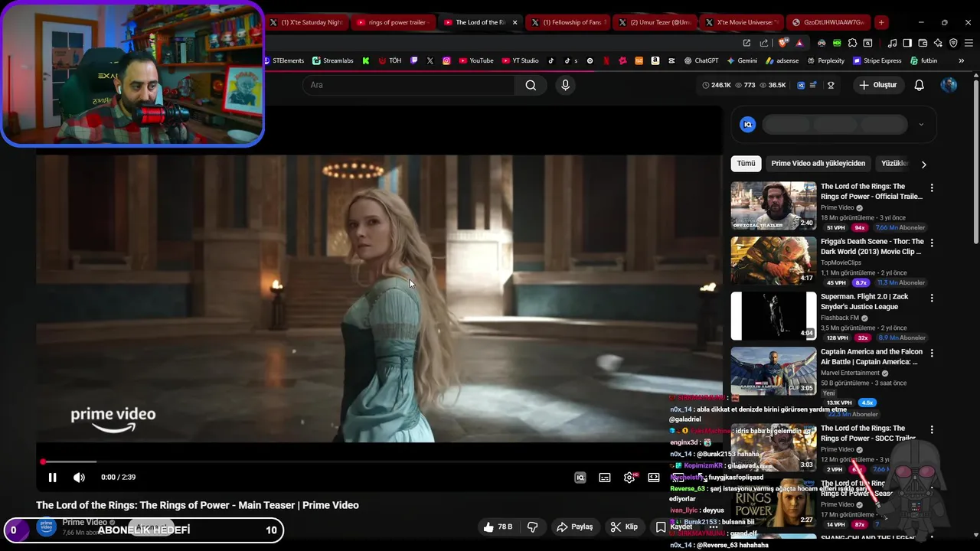The width and height of the screenshot is (980, 551).
Task: Open the ChatGPT bookmark
Action: [x=701, y=60]
